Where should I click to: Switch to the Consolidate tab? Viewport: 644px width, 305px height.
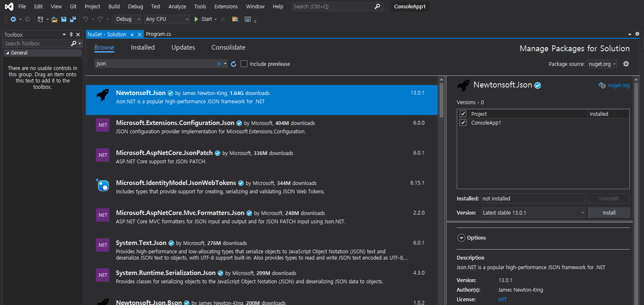click(x=228, y=47)
